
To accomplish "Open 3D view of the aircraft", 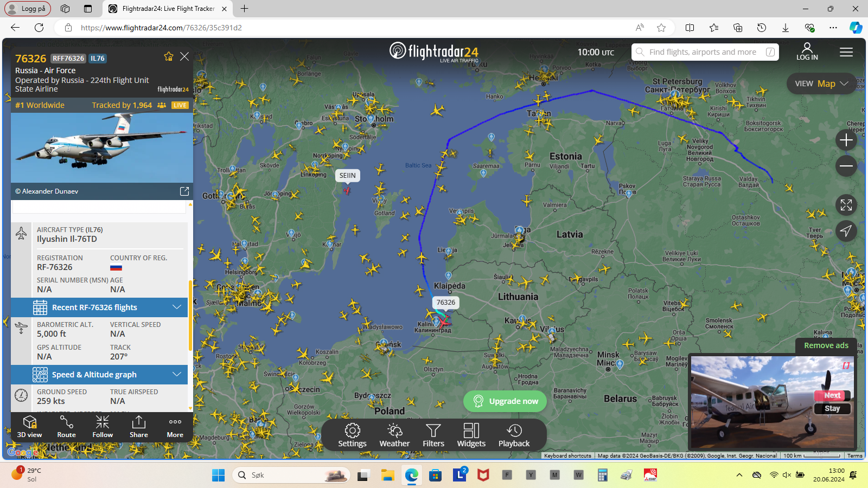I will tap(29, 427).
